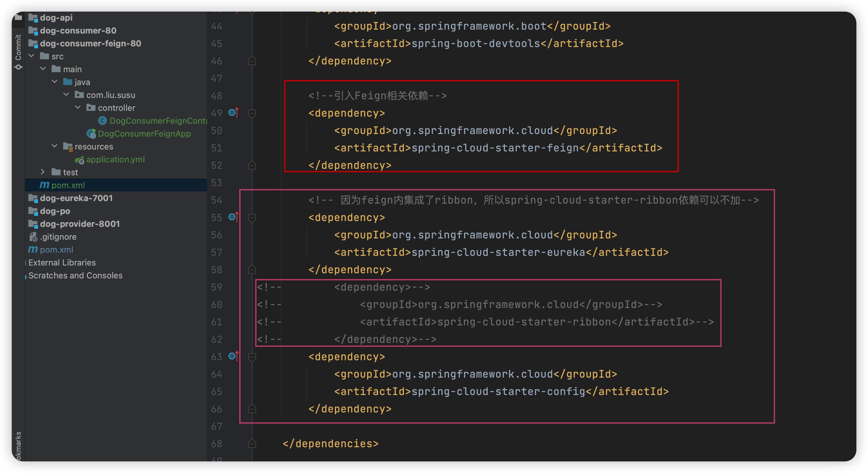Viewport: 868px width, 473px height.
Task: Click the fold end marker on line 46
Action: coord(252,61)
